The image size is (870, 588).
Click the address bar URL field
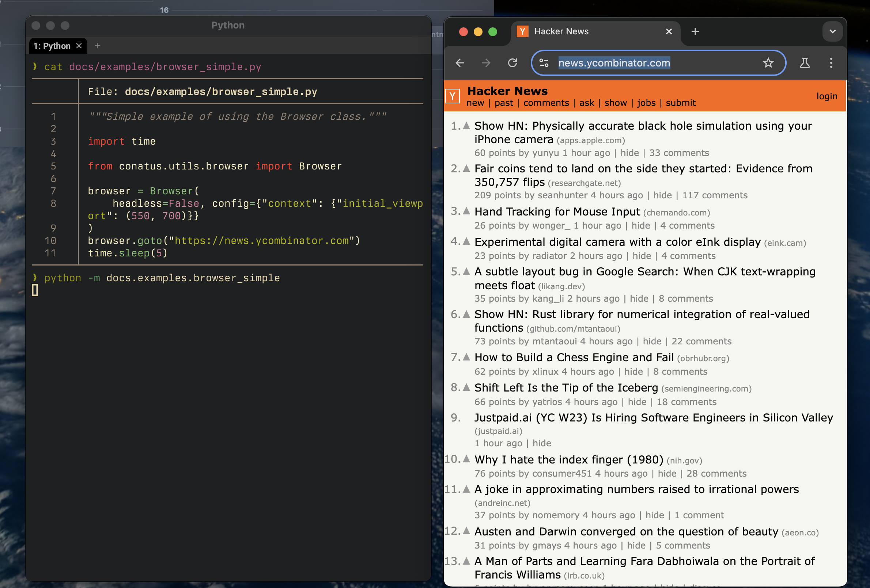click(614, 63)
